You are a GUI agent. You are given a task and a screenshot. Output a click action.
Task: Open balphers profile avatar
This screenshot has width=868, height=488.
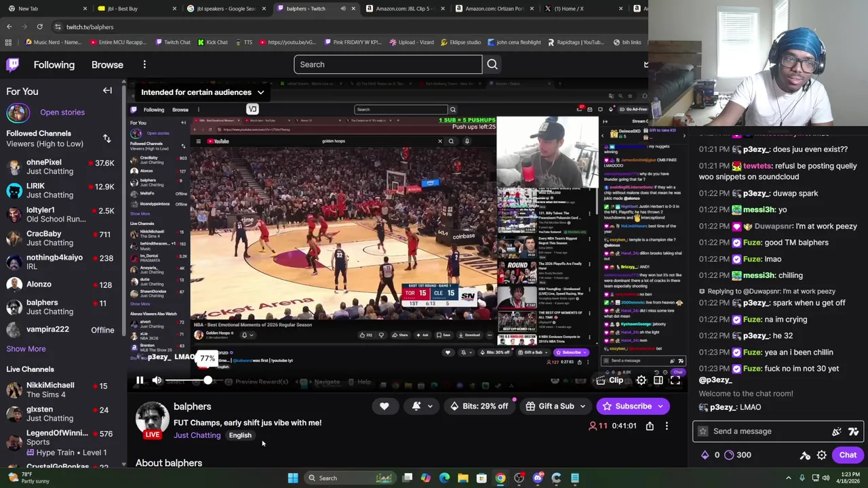[153, 419]
